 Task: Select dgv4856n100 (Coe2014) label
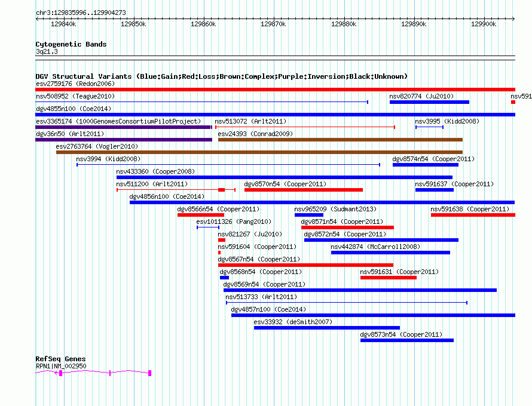(167, 196)
